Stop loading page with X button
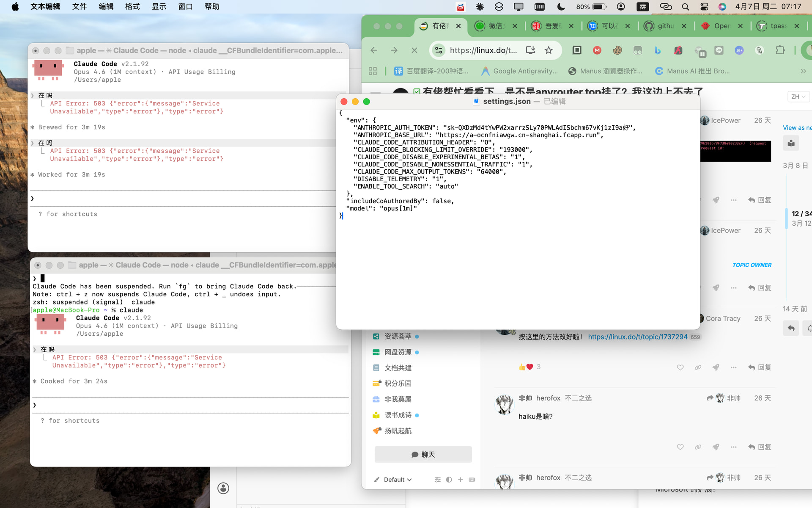 click(414, 50)
